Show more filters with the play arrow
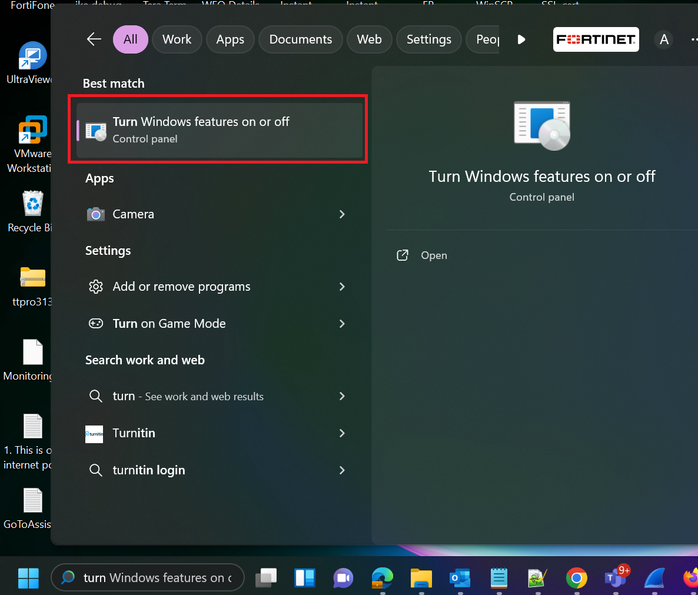698x595 pixels. click(521, 40)
